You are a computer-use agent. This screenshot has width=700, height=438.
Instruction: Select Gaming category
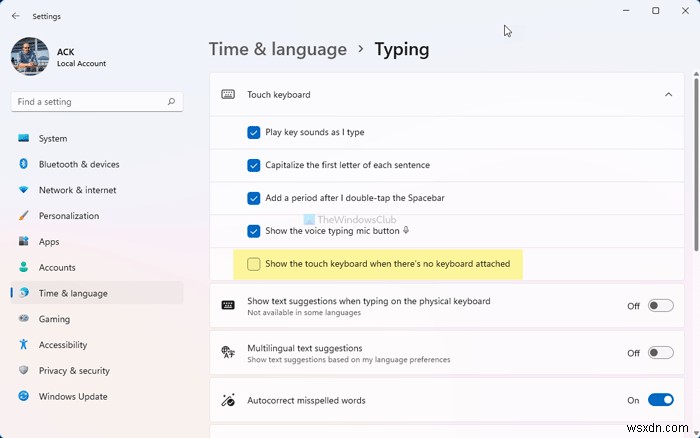point(97,319)
